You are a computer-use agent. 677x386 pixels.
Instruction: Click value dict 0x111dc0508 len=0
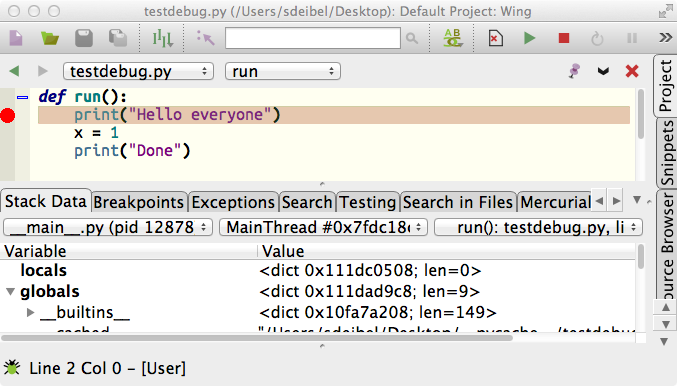pos(370,271)
